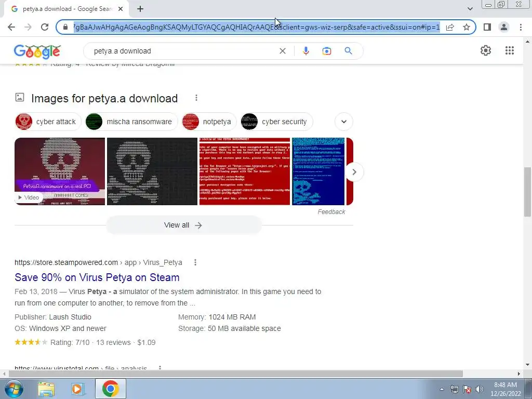Open Action Center flag tray icon
Viewport: 532px width, 399px height.
467,389
